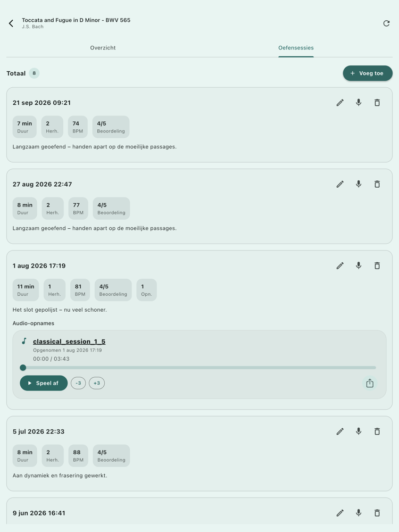Click the 74 BPM chip
Screen dimensions: 399x532
(78, 127)
